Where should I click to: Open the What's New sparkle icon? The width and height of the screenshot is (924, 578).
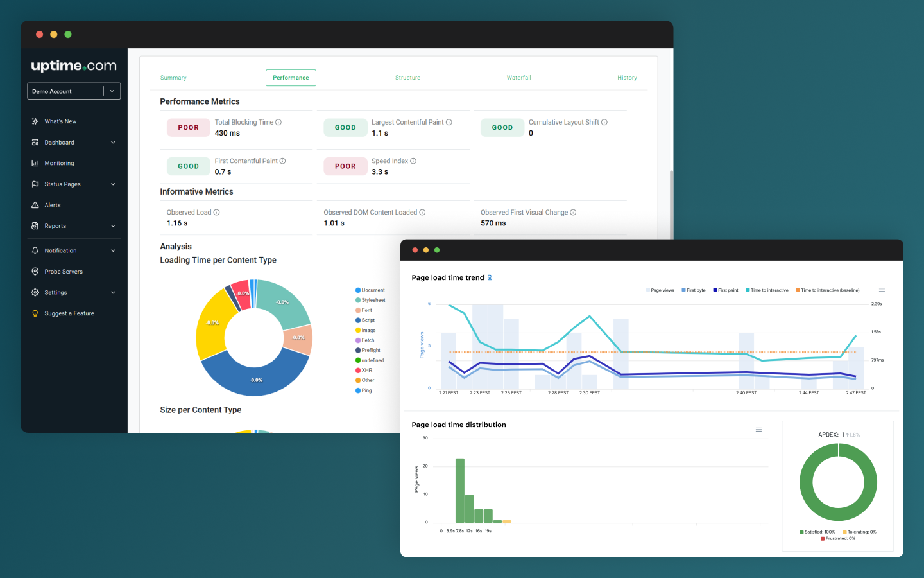point(35,121)
